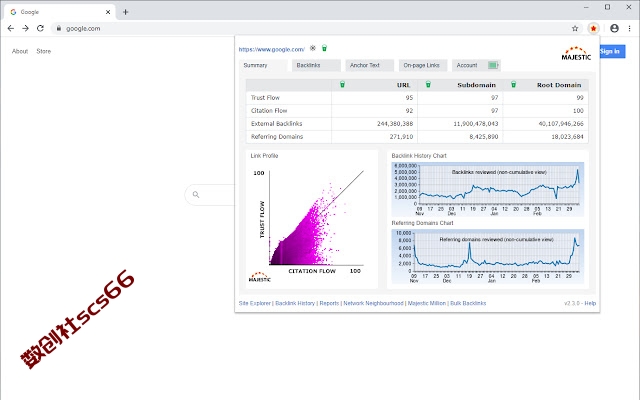
Task: Open the Bulk Backlinks link
Action: point(468,303)
